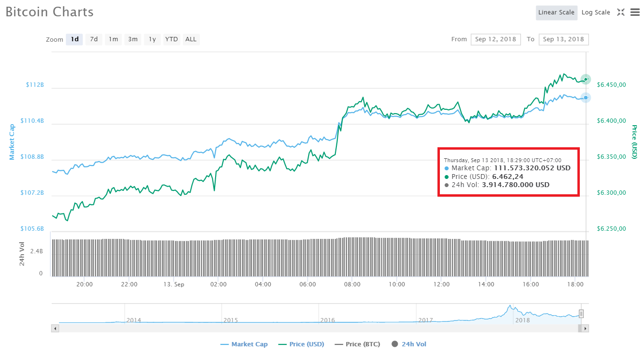Click 2014 label in navigator timeline
644x354 pixels.
(134, 320)
